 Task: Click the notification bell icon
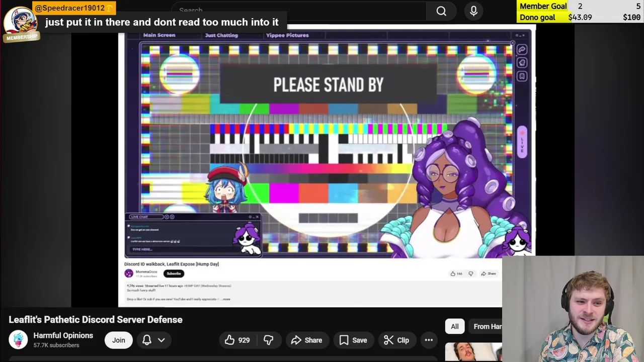point(146,340)
